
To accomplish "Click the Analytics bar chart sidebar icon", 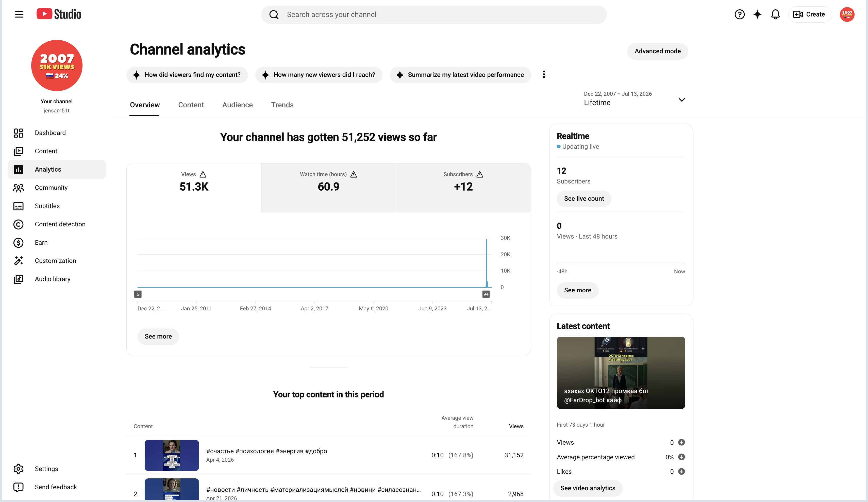I will (18, 170).
